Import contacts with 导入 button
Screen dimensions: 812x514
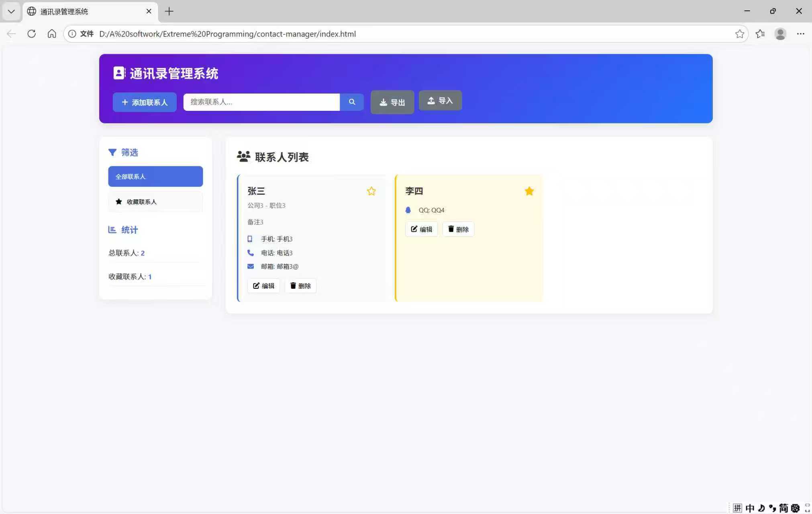[x=440, y=100]
